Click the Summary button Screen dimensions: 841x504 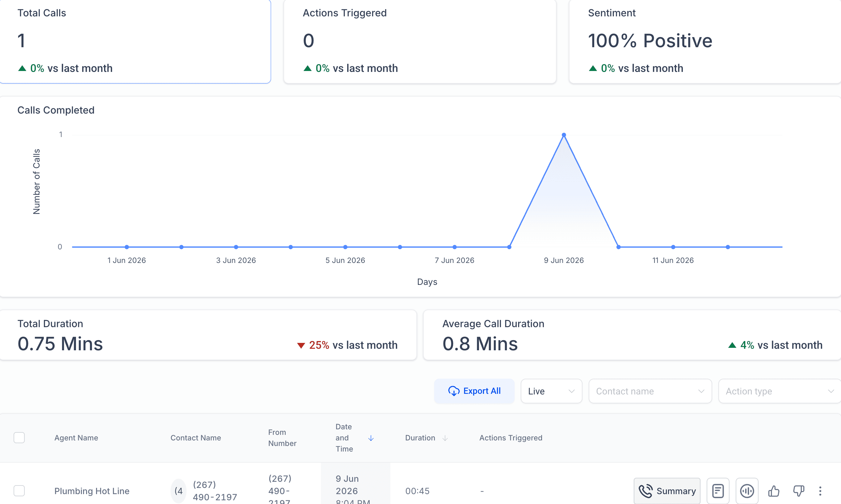pyautogui.click(x=667, y=491)
